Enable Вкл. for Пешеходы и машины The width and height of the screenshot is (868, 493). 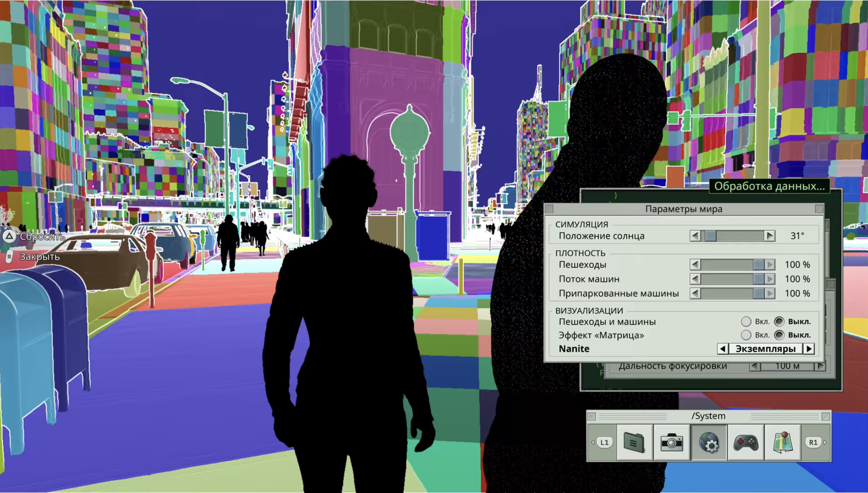click(746, 322)
